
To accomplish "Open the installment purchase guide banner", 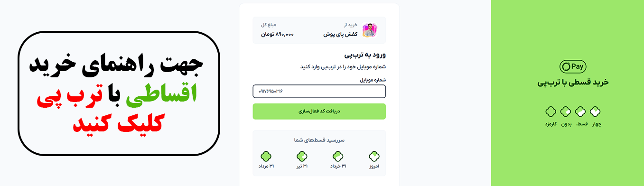I will tap(119, 93).
